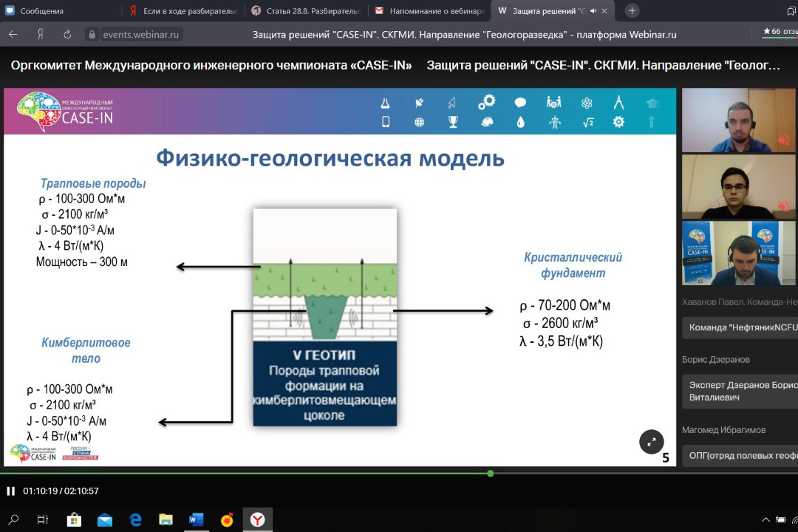Screen dimensions: 798x532
Task: Click the Физико-геологическая модель slide title
Action: pyautogui.click(x=330, y=158)
